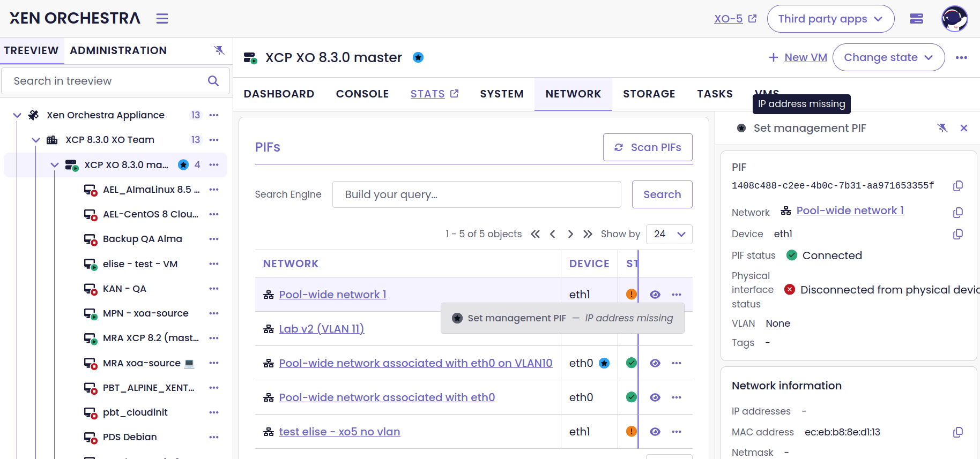Image resolution: width=980 pixels, height=459 pixels.
Task: Copy the MAC address value
Action: click(x=958, y=432)
